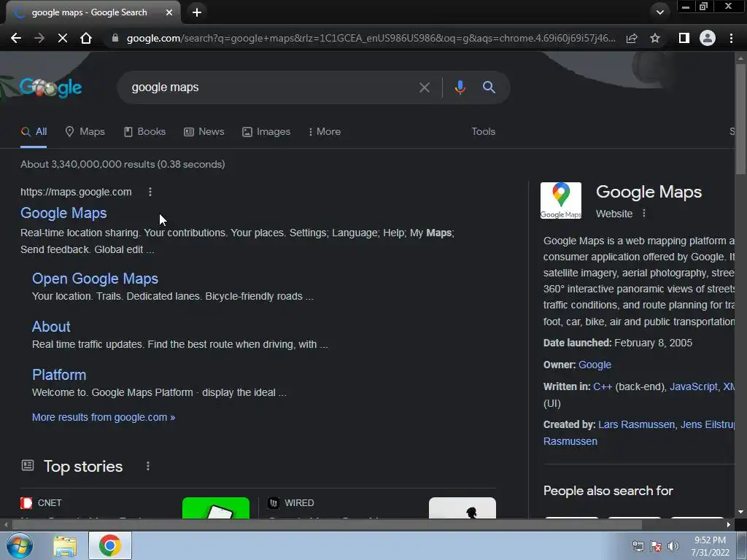Viewport: 747px width, 560px height.
Task: Open the CNET story source
Action: point(41,503)
